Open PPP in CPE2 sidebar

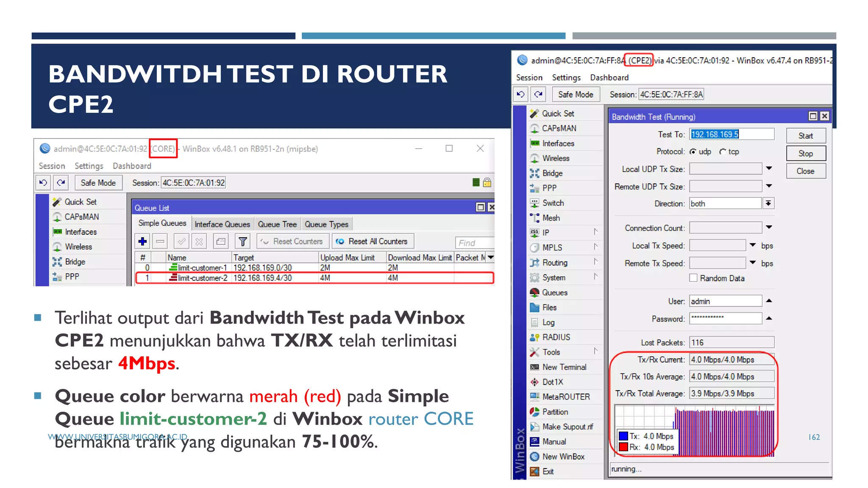pos(549,188)
